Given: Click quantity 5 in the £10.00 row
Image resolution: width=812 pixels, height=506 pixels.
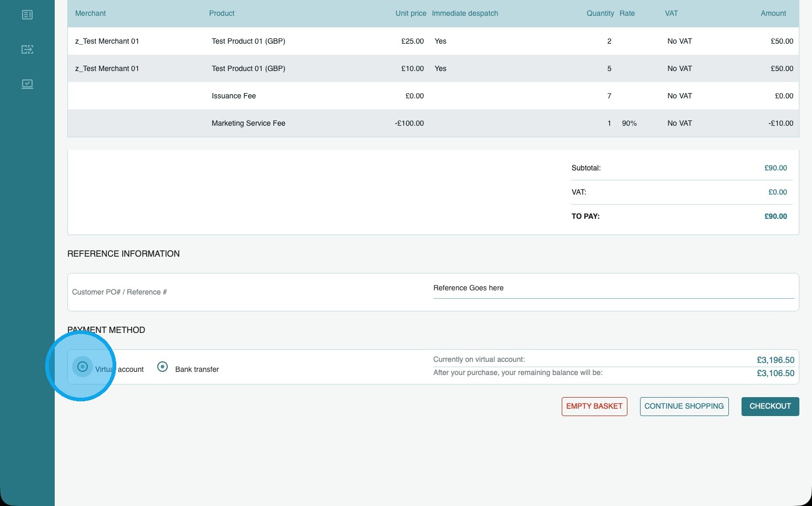Looking at the screenshot, I should coord(610,68).
